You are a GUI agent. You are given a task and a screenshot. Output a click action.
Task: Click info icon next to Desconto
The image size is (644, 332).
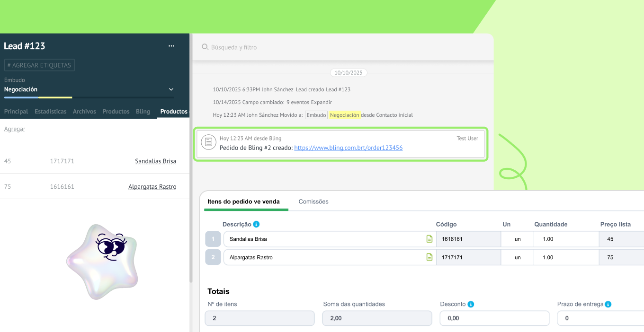(x=471, y=304)
